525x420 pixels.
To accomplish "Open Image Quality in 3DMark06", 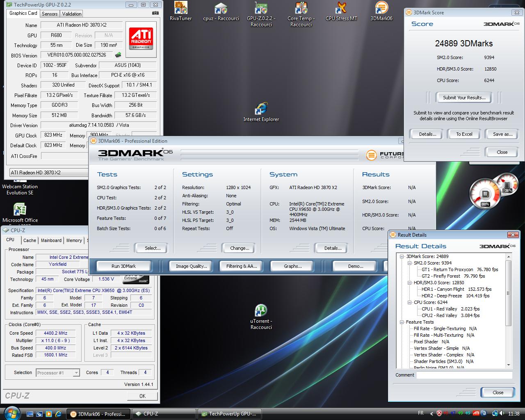I will [191, 266].
